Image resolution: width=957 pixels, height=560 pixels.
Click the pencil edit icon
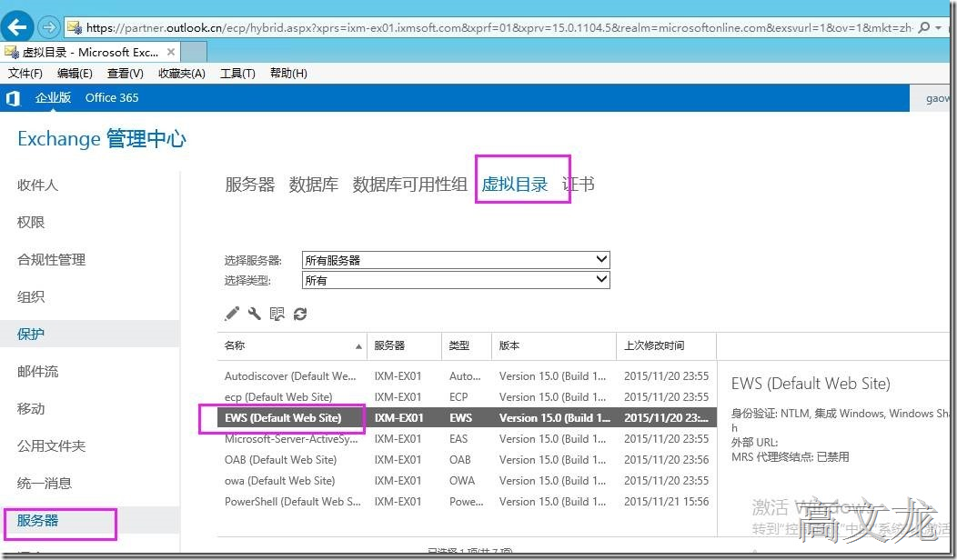click(x=232, y=314)
